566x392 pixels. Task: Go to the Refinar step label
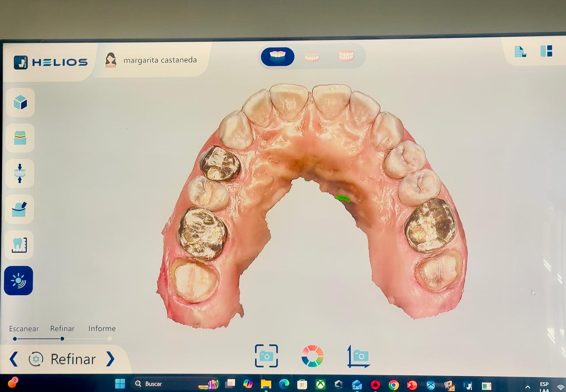(x=62, y=328)
